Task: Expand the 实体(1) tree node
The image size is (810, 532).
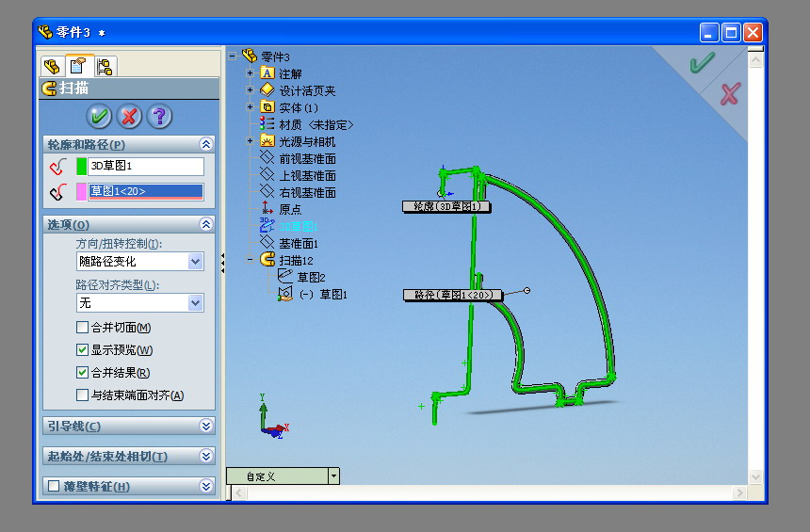Action: coord(250,107)
